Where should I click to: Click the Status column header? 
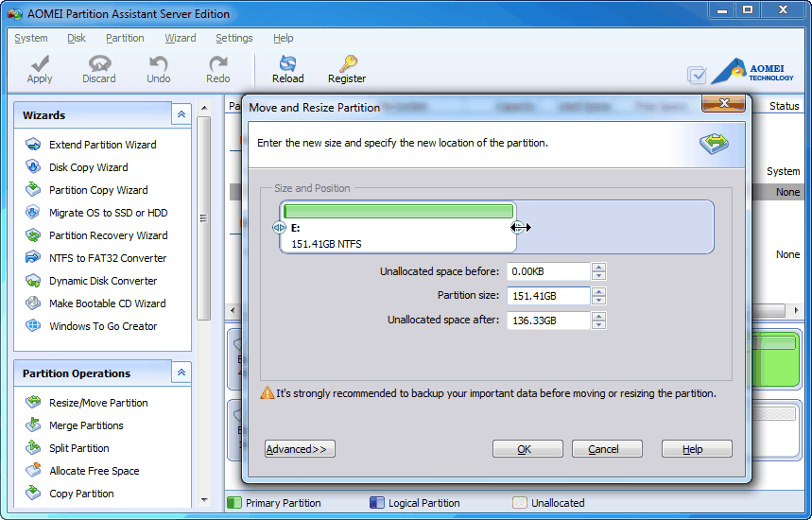click(784, 106)
